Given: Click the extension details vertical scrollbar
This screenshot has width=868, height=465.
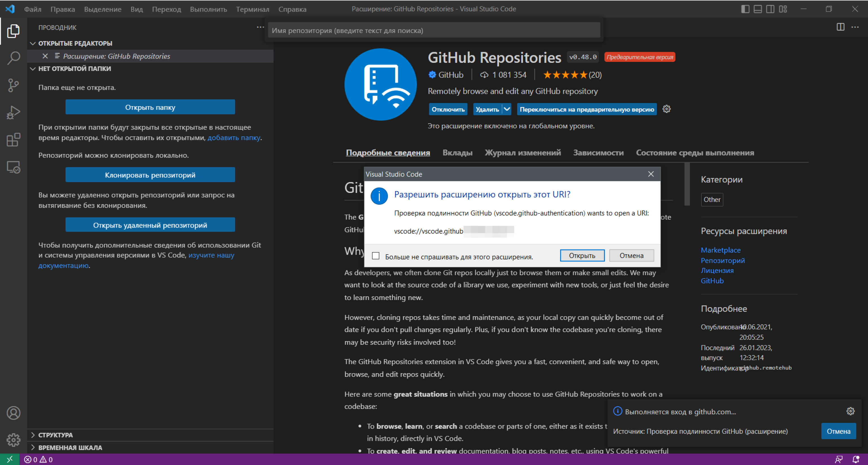Looking at the screenshot, I should pyautogui.click(x=687, y=184).
